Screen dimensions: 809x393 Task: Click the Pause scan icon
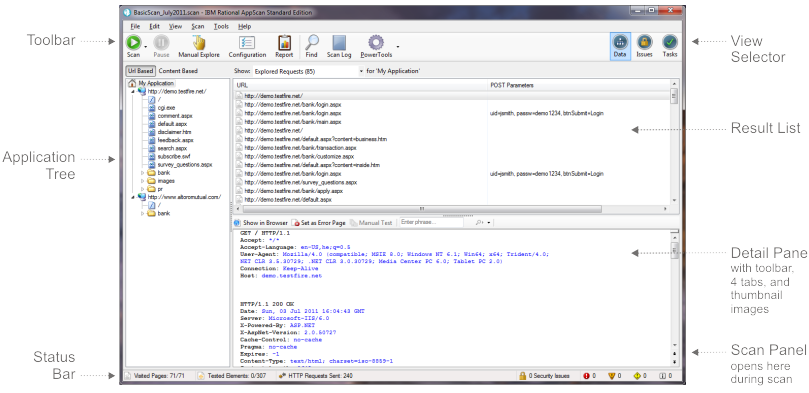click(x=161, y=46)
